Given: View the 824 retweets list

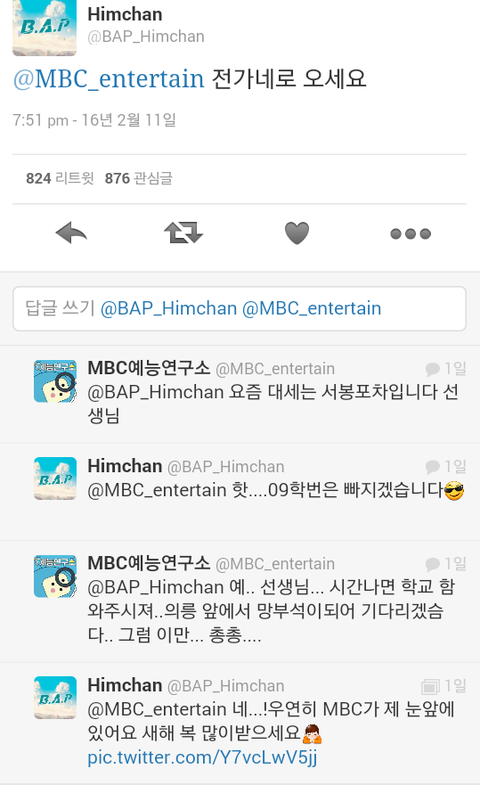Looking at the screenshot, I should click(x=60, y=178).
